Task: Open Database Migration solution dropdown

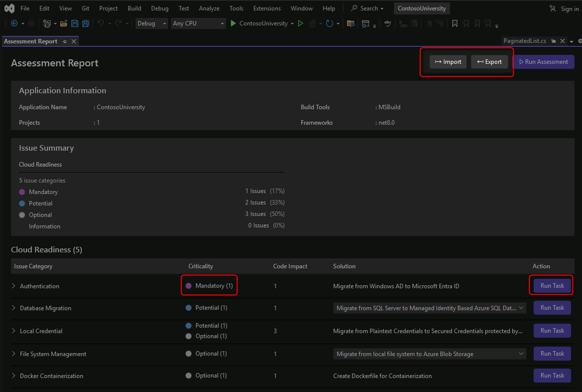Action: coord(429,308)
